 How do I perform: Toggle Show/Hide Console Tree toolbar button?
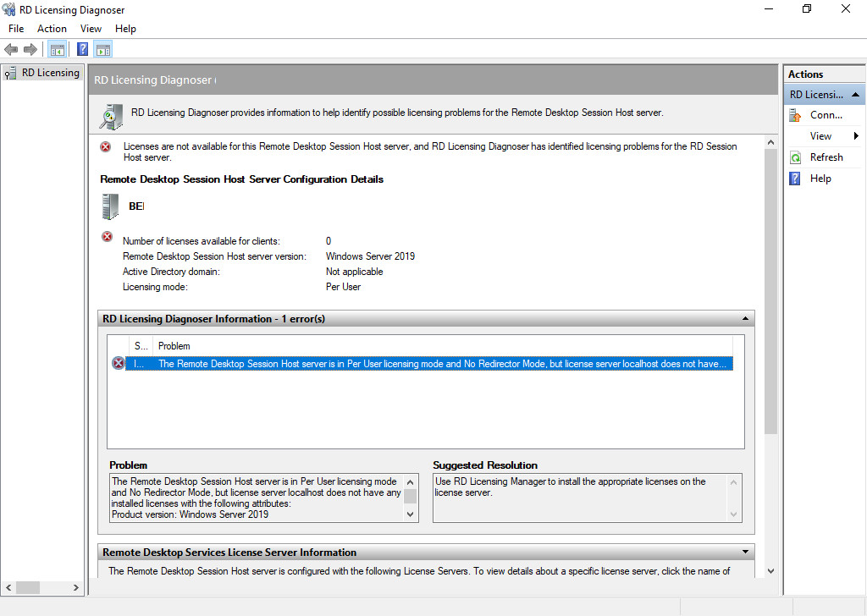coord(57,50)
